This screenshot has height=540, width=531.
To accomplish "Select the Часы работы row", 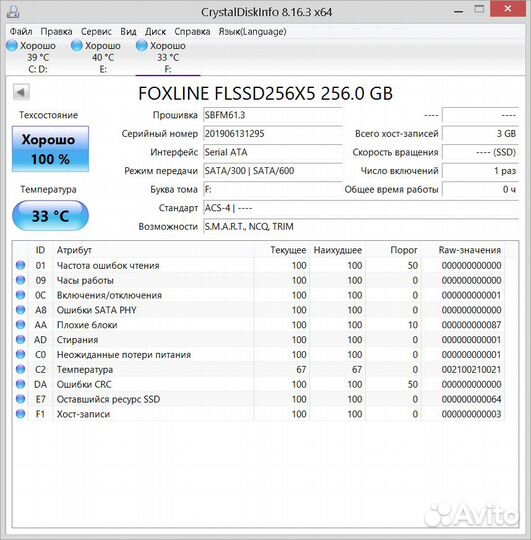I will pyautogui.click(x=260, y=280).
